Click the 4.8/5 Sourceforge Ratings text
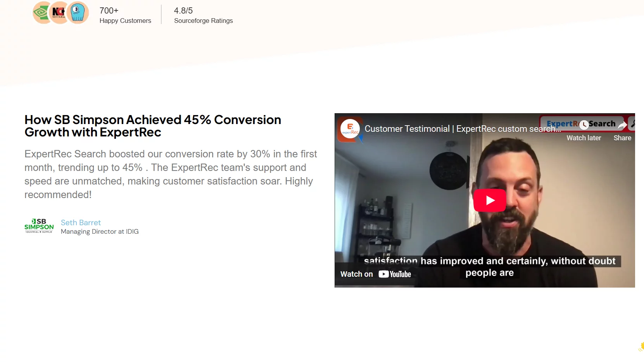The image size is (644, 362). [x=203, y=15]
